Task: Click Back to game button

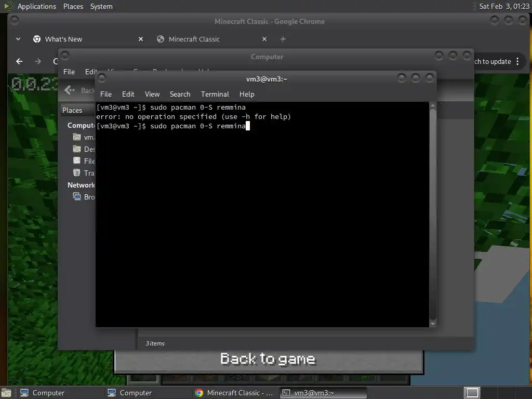Action: [268, 359]
